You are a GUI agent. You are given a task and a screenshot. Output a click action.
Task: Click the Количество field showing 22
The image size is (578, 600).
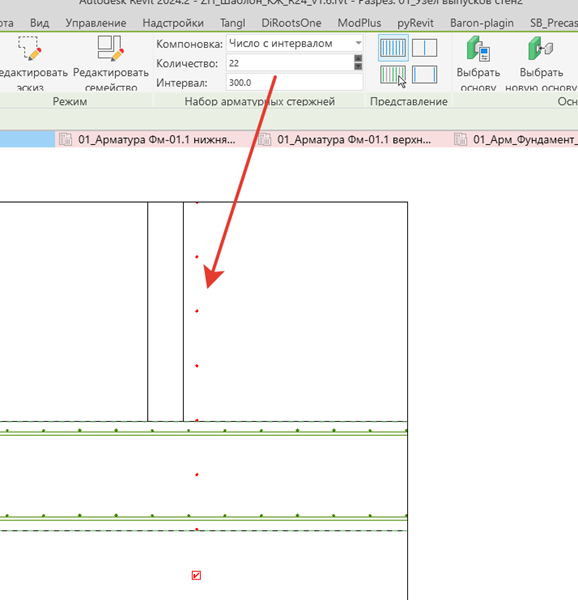click(290, 63)
